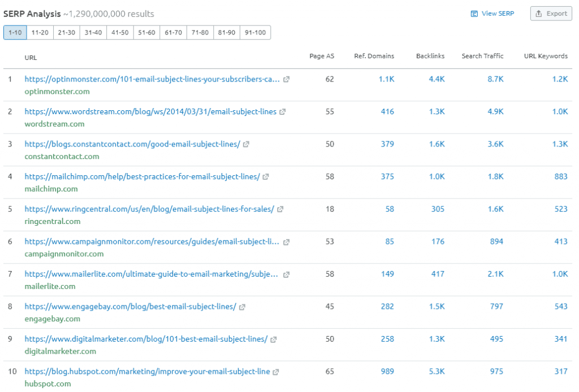The height and width of the screenshot is (392, 579).
Task: Switch to the 41-50 results tab
Action: coord(120,32)
